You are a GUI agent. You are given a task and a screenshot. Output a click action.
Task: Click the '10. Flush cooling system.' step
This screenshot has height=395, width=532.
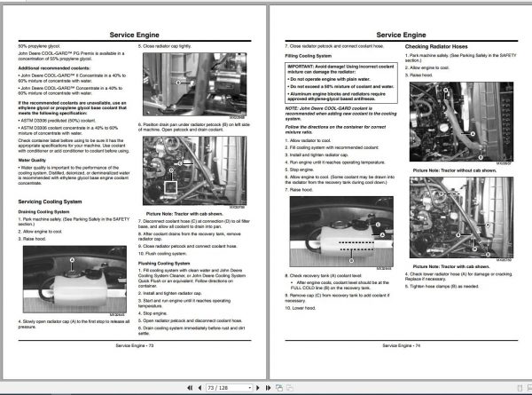[x=162, y=254]
